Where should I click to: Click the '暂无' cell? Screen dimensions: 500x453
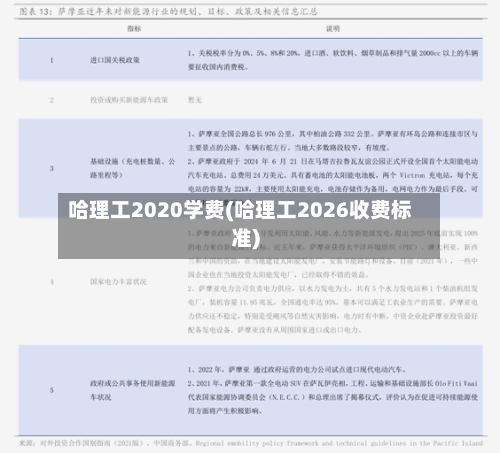(195, 100)
